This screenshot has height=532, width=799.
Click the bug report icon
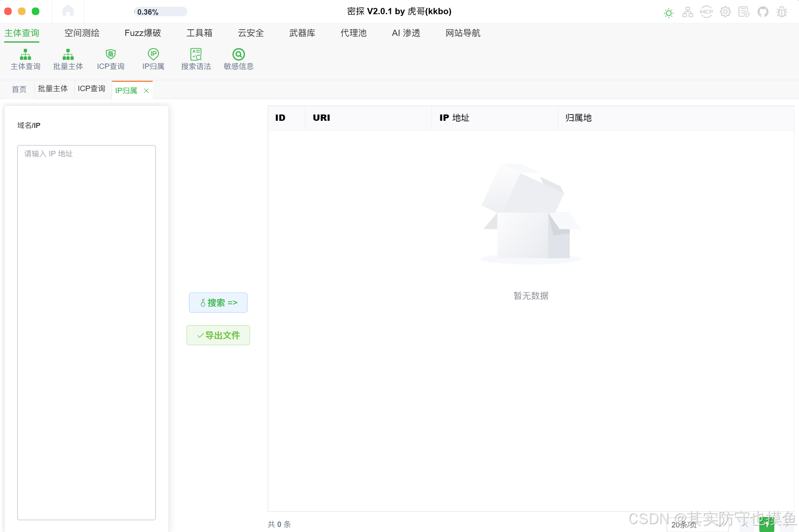click(782, 12)
